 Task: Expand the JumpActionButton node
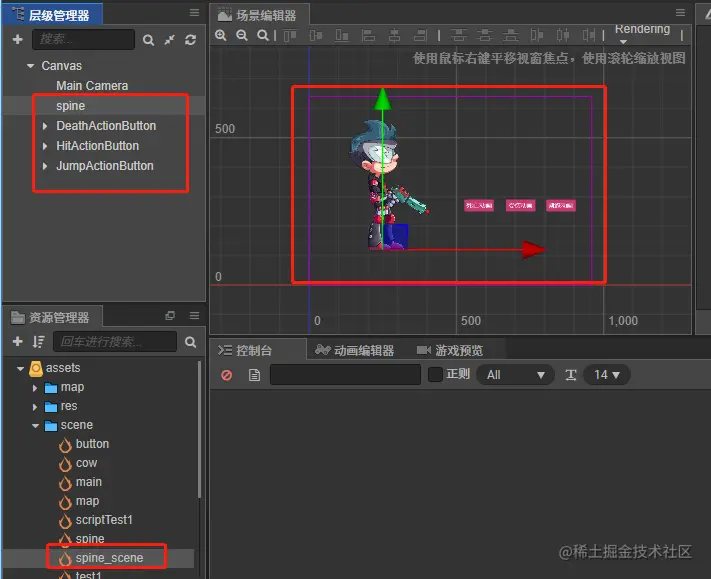click(44, 166)
